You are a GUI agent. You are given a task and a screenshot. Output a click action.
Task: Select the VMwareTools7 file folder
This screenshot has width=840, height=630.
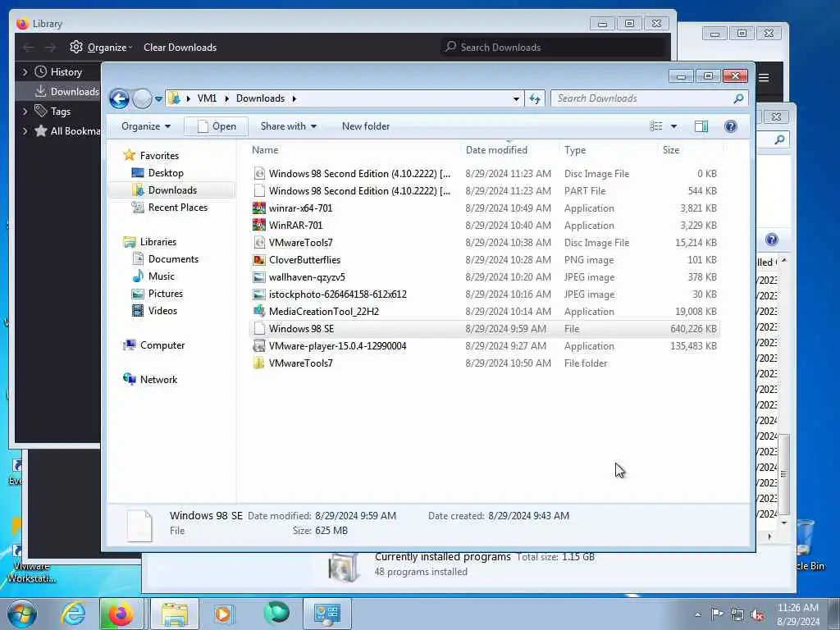484,363
